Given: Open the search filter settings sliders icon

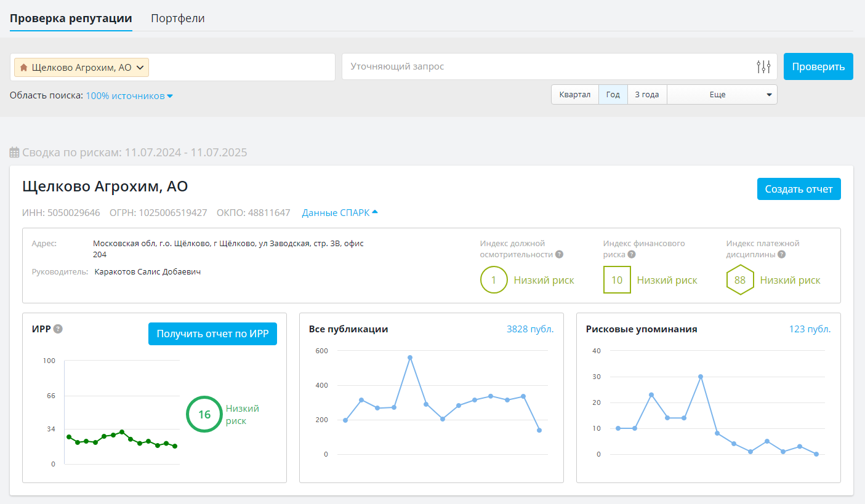Looking at the screenshot, I should [763, 66].
